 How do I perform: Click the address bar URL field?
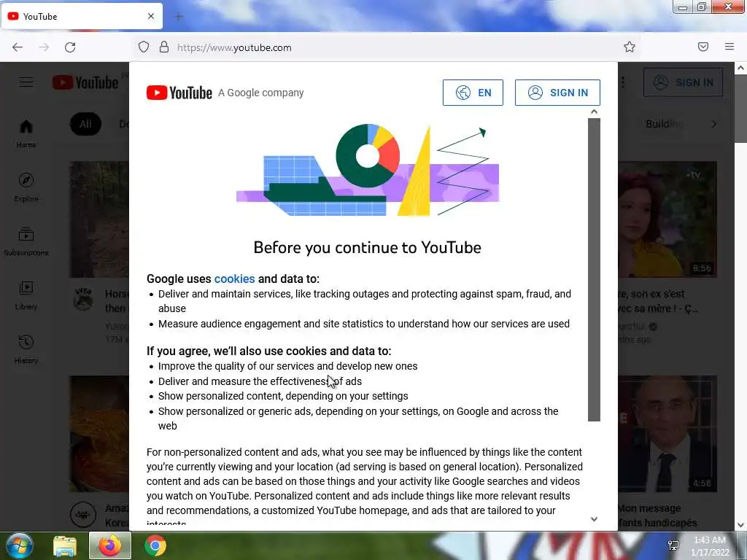tap(391, 47)
